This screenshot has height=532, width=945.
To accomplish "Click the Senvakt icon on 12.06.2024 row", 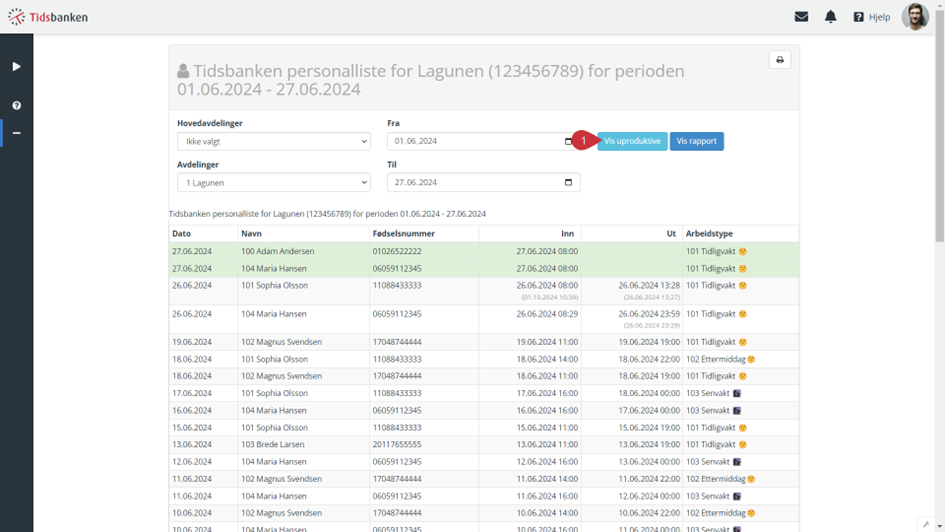I will point(736,462).
